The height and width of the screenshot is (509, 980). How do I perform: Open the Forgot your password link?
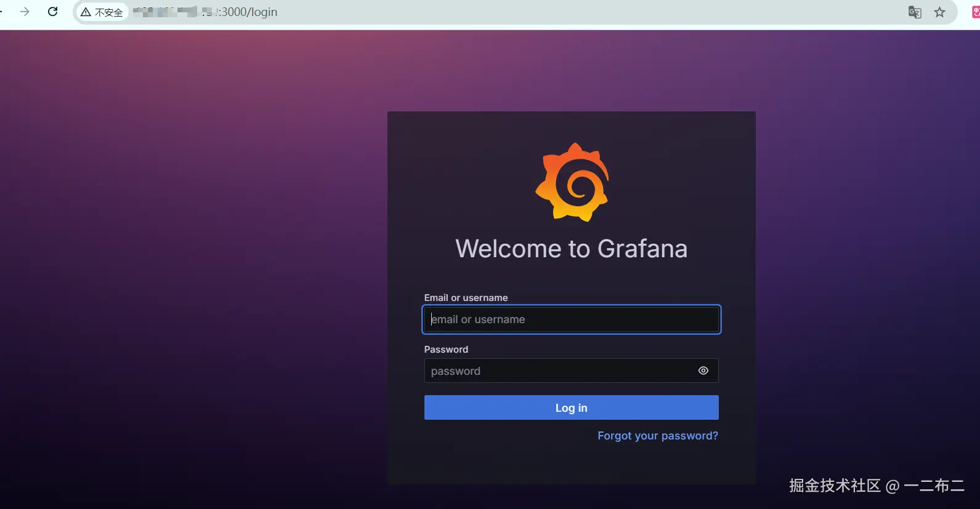tap(658, 436)
